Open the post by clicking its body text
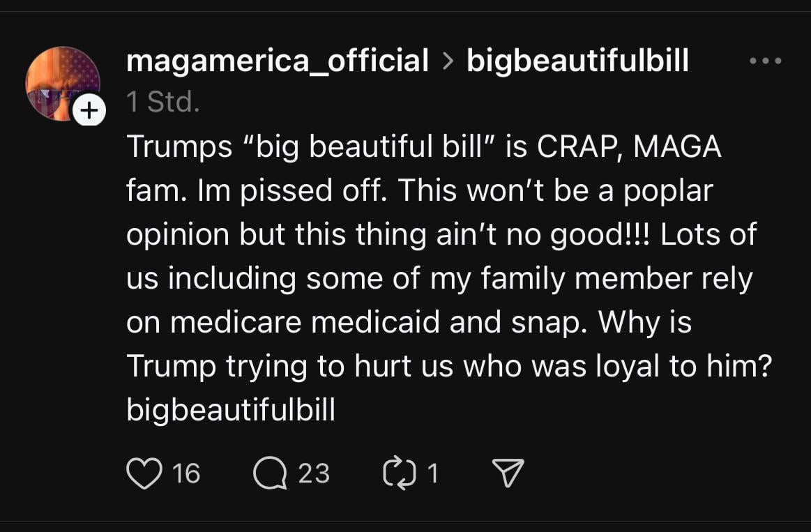Viewport: 811px width, 532px height. (x=449, y=278)
